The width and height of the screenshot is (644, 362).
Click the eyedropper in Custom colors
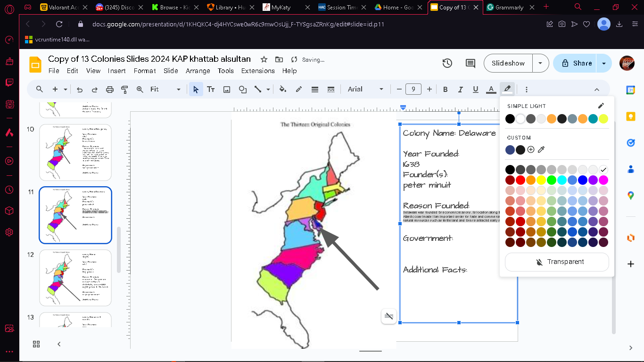[541, 150]
